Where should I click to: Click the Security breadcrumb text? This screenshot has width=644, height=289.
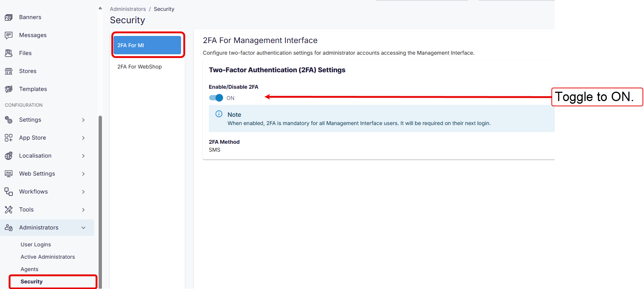click(x=164, y=9)
